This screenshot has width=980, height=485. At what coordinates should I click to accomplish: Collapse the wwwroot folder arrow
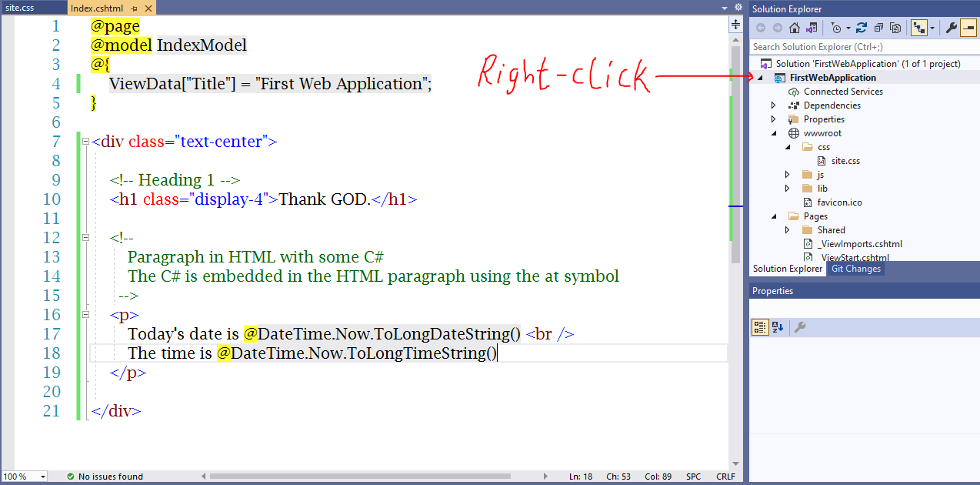(774, 133)
